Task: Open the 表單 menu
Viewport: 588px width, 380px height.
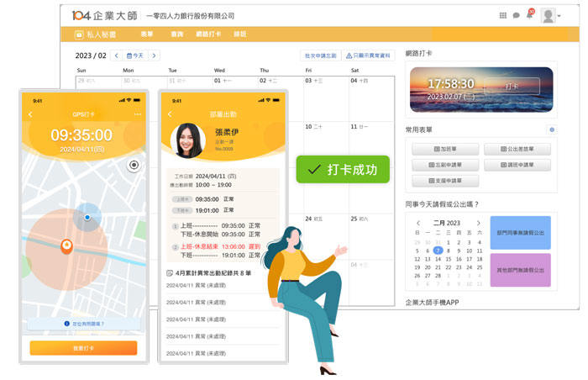Action: click(x=147, y=34)
